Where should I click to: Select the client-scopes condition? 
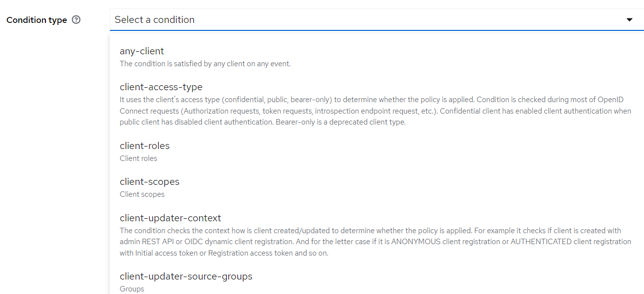click(150, 181)
